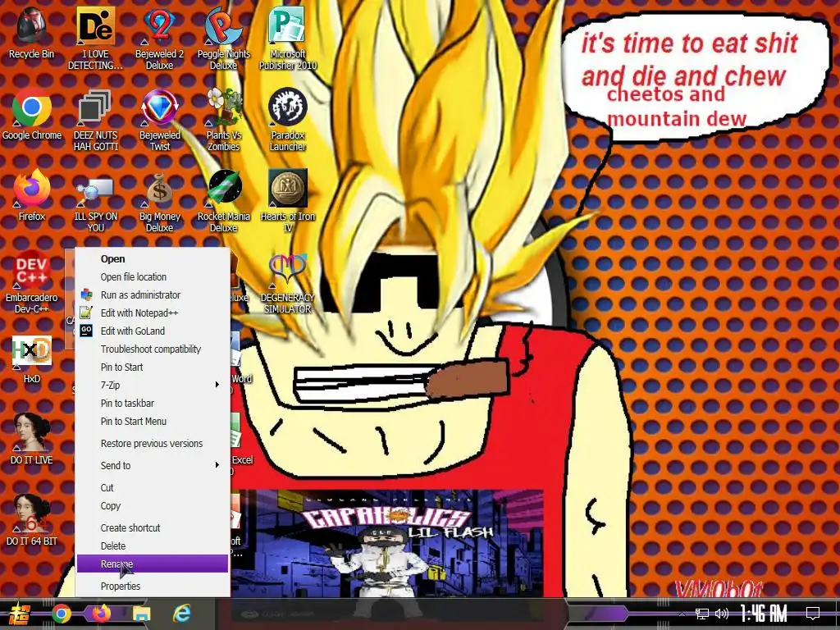Open DO IT 64 BIT shortcut
This screenshot has width=840, height=630.
(32, 521)
